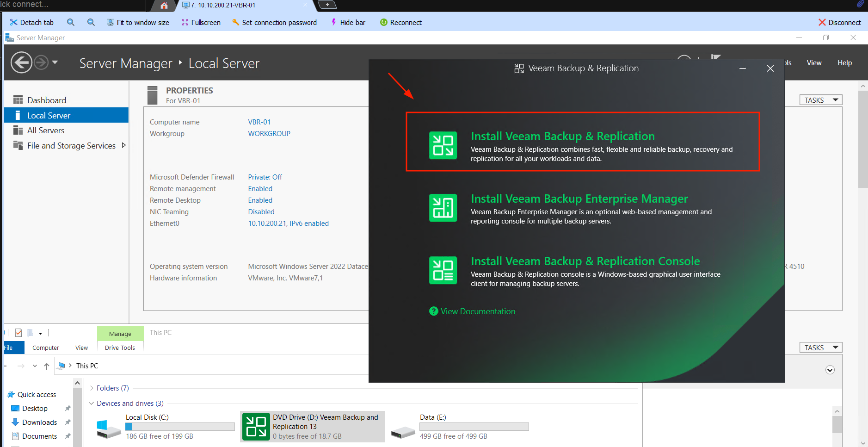
Task: Open the Server Manager Help menu
Action: [x=844, y=63]
